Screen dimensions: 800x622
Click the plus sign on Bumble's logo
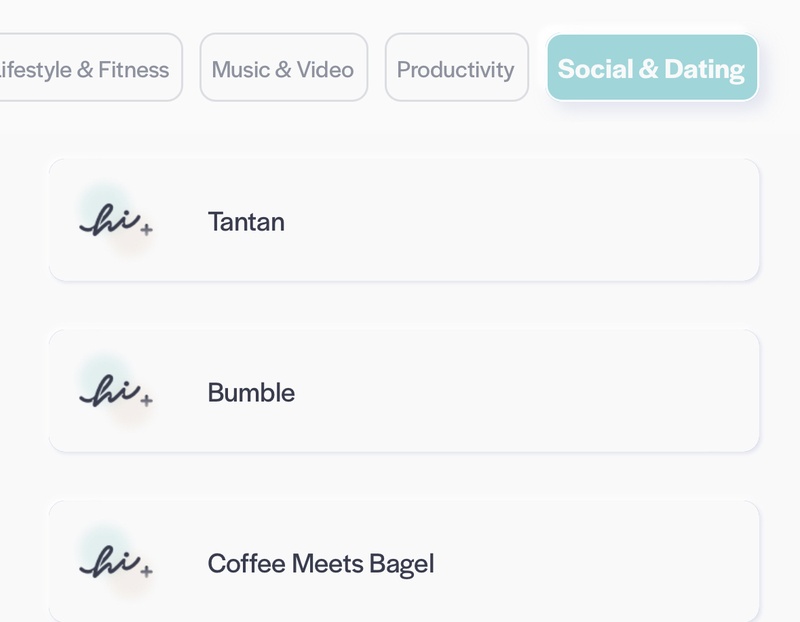pos(146,401)
